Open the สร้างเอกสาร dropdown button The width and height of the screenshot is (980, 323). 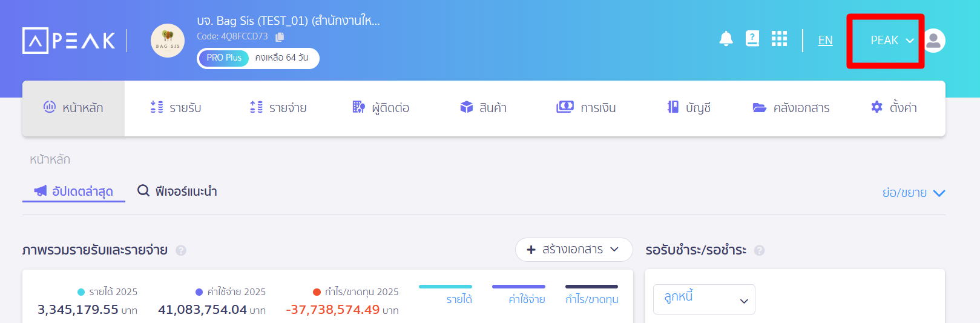574,250
